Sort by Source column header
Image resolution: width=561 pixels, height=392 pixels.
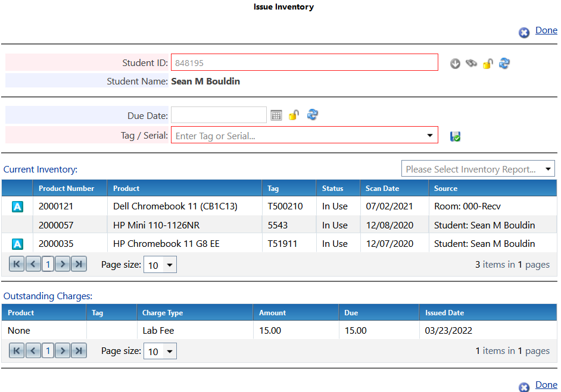point(445,189)
